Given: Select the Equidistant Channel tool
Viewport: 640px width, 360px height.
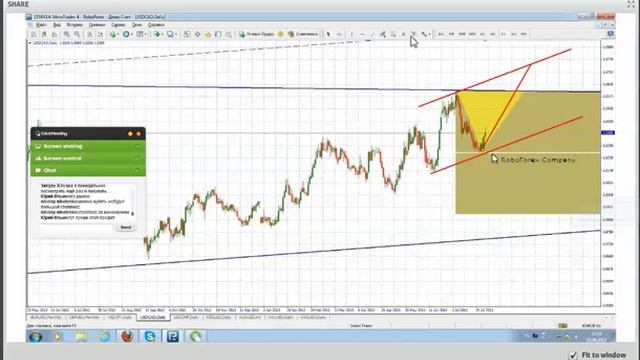Looking at the screenshot, I should tap(382, 34).
